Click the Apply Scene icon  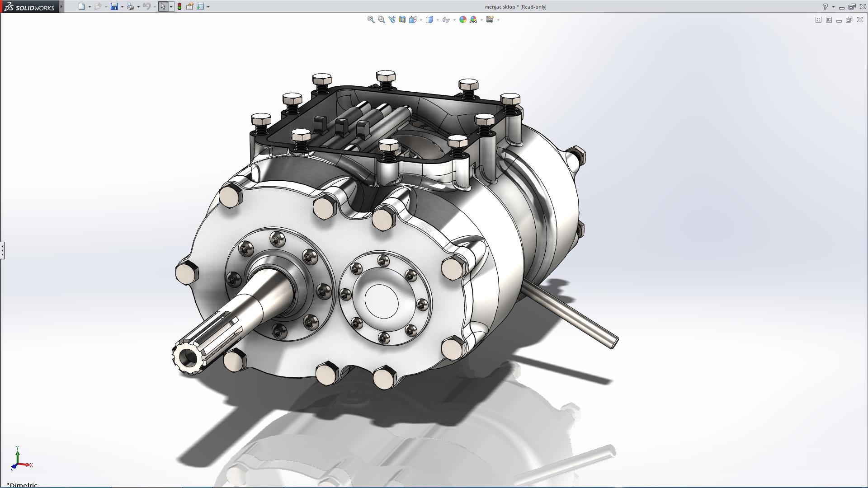pos(473,19)
